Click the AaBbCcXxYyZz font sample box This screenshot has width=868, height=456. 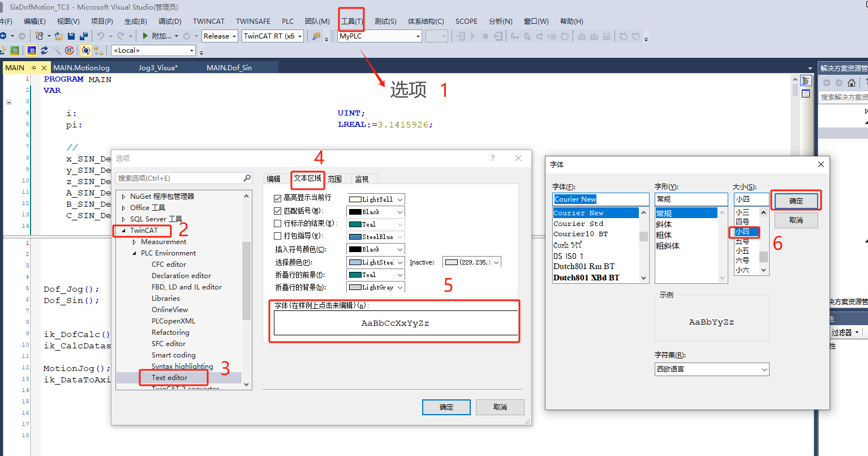(x=396, y=323)
